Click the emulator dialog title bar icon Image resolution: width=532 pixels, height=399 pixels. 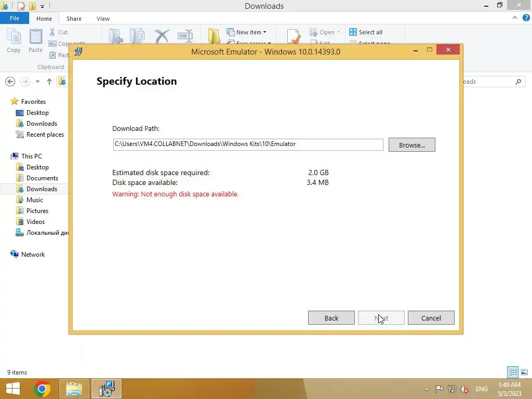tap(78, 51)
